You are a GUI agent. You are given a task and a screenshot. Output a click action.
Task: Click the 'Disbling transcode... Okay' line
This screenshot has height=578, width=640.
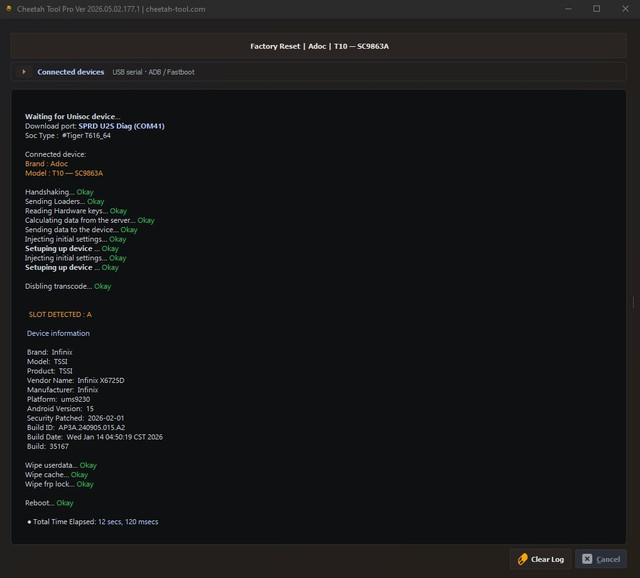[x=68, y=286]
